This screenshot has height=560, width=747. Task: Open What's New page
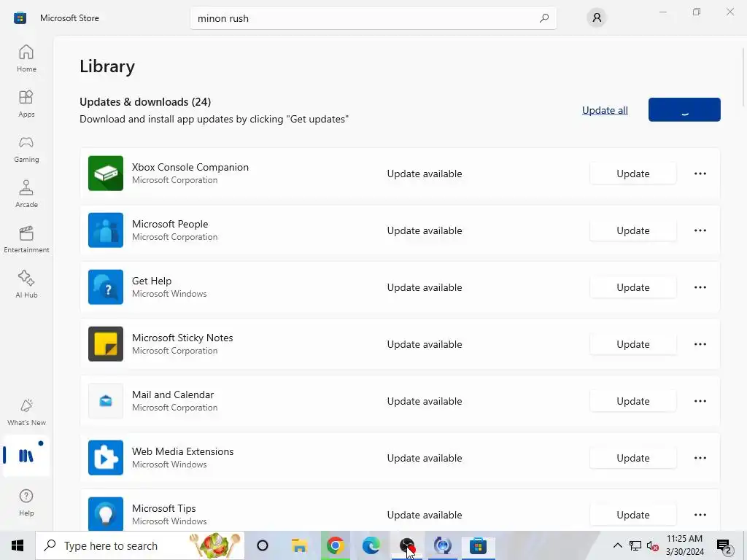point(26,413)
